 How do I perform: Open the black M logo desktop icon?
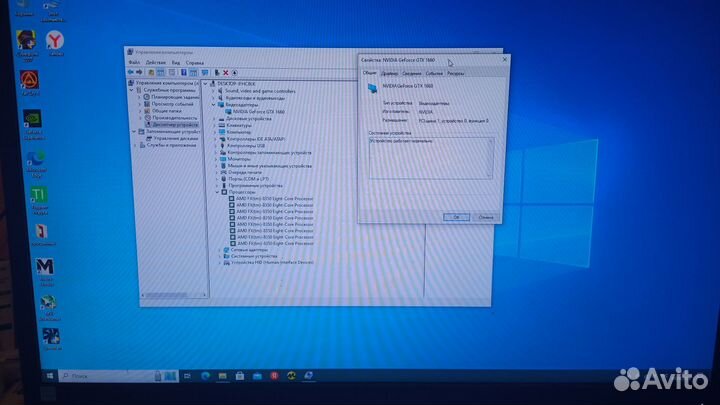coord(45,271)
